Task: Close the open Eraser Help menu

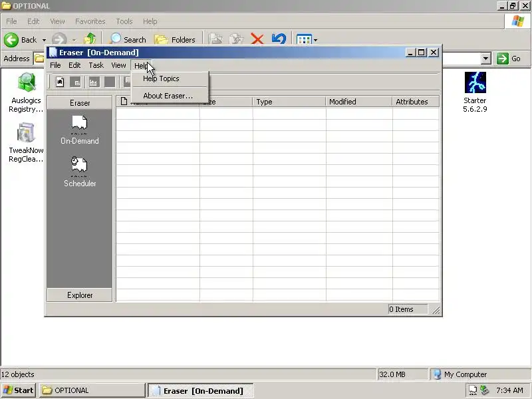Action: [x=140, y=65]
